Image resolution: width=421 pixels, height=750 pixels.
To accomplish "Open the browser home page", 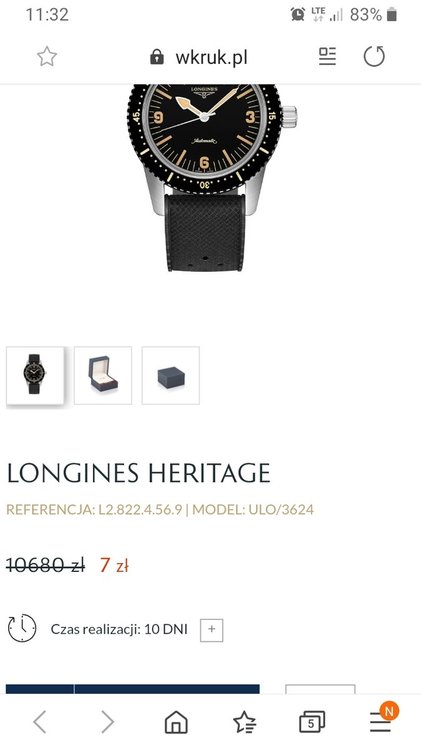I will point(176,722).
